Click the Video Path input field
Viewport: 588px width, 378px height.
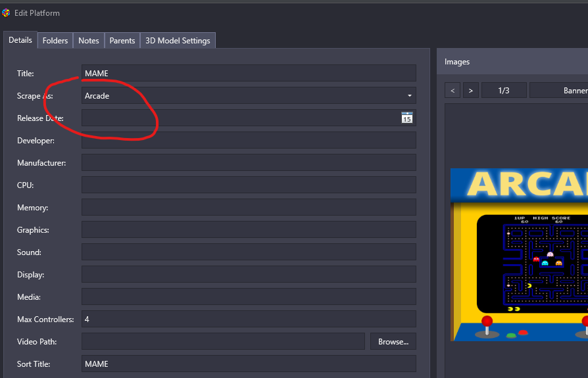(x=223, y=342)
